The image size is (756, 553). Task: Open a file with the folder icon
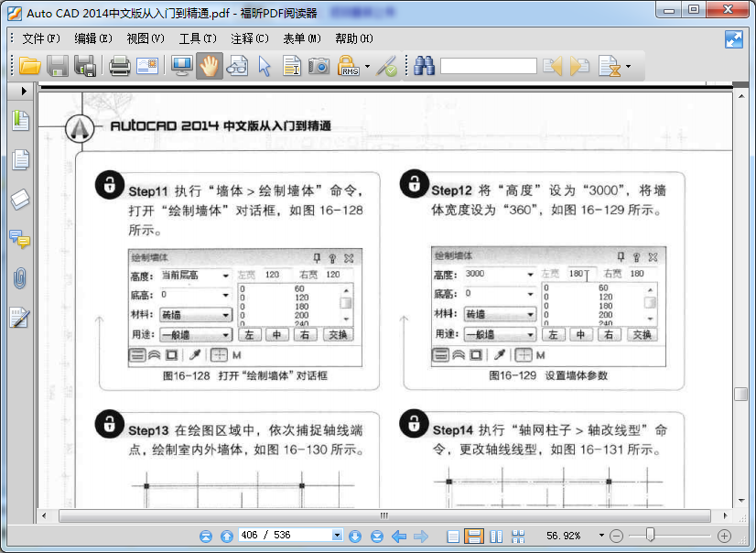click(29, 66)
